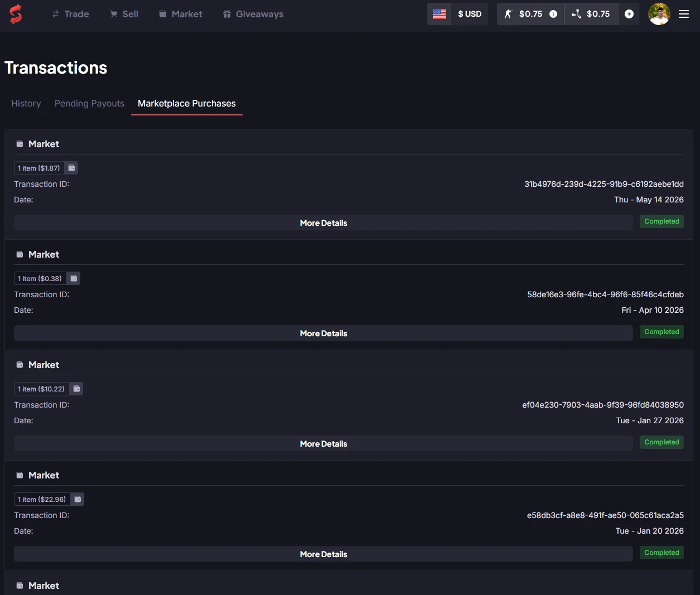Viewport: 700px width, 595px height.
Task: Expand More Details for the Jan 27 transaction
Action: pos(324,443)
